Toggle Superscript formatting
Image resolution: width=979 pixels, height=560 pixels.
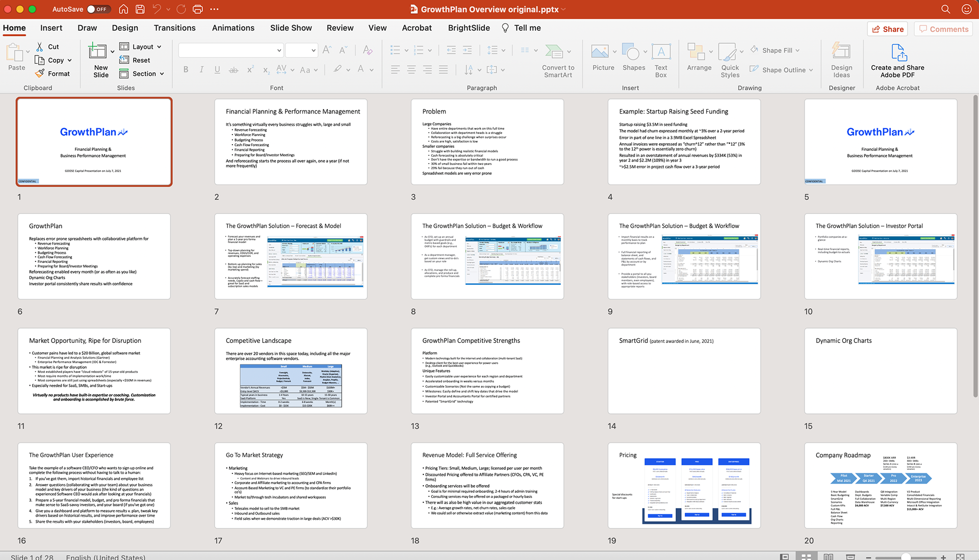pos(250,69)
